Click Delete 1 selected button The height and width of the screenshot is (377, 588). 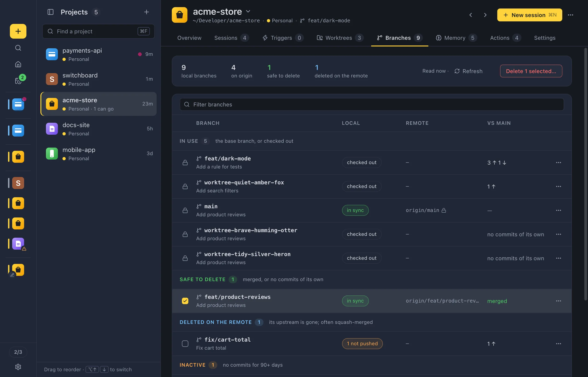[531, 71]
